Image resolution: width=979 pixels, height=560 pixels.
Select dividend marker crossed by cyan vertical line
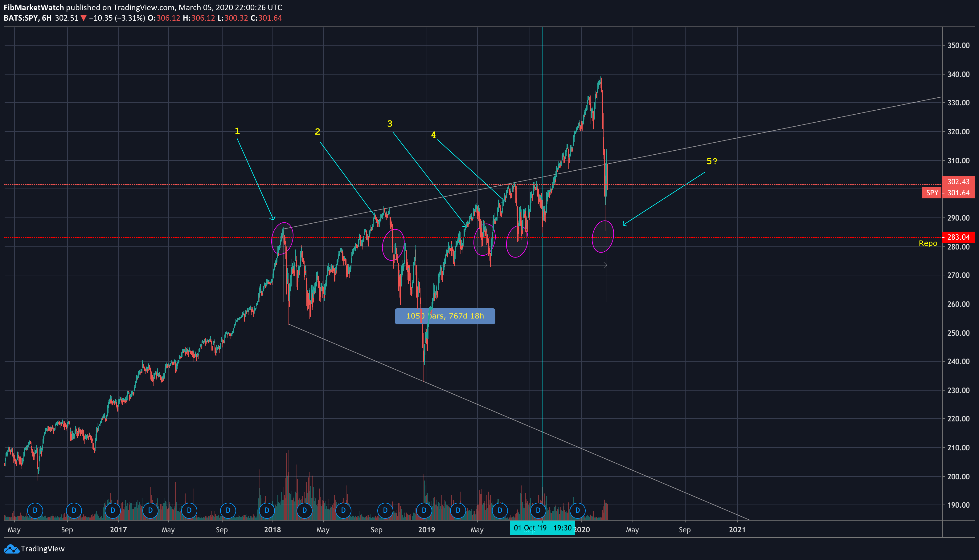pos(538,510)
